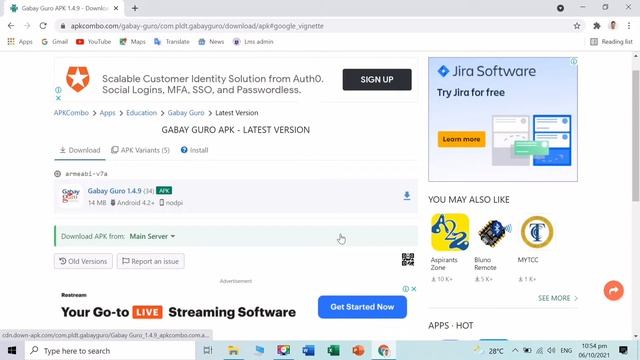Click the ENG language indicator
The image size is (640, 360).
[x=566, y=350]
